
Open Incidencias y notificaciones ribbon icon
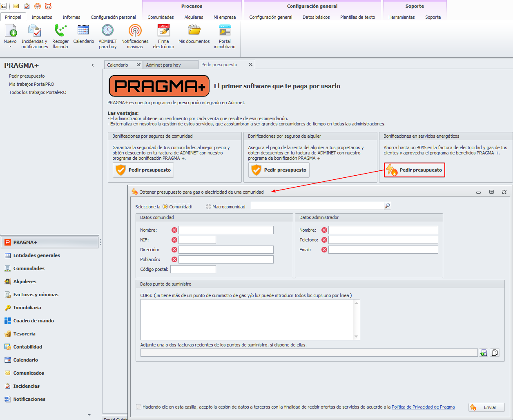point(35,37)
